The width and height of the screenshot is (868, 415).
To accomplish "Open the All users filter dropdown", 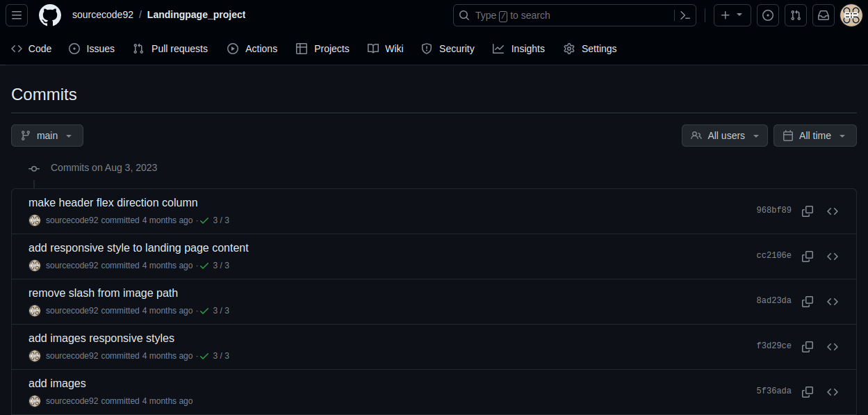I will coord(725,136).
